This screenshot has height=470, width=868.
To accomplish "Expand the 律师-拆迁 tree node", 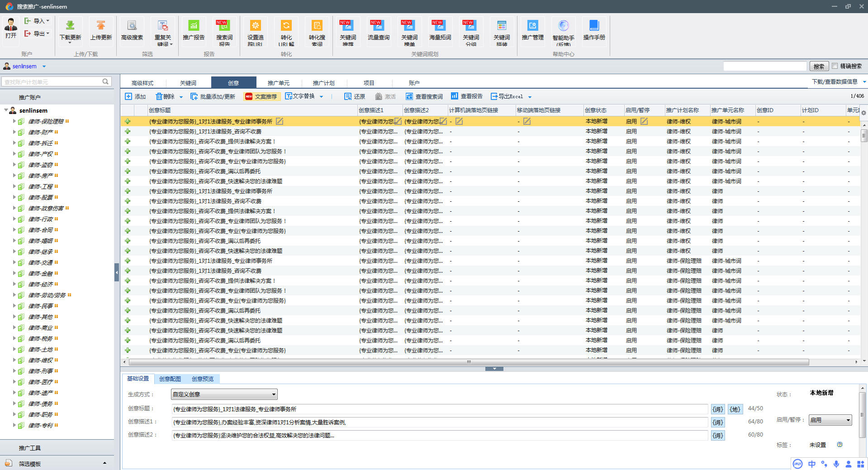I will click(x=14, y=143).
